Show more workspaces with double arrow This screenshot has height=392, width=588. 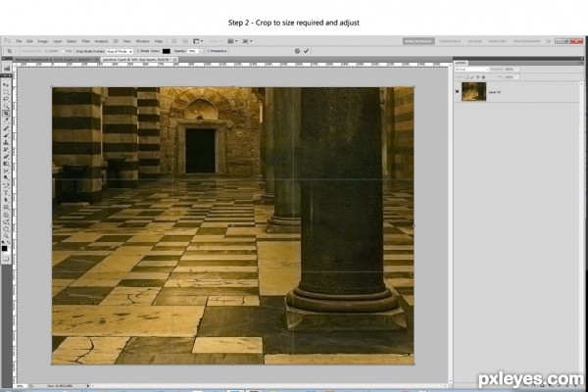tap(549, 41)
